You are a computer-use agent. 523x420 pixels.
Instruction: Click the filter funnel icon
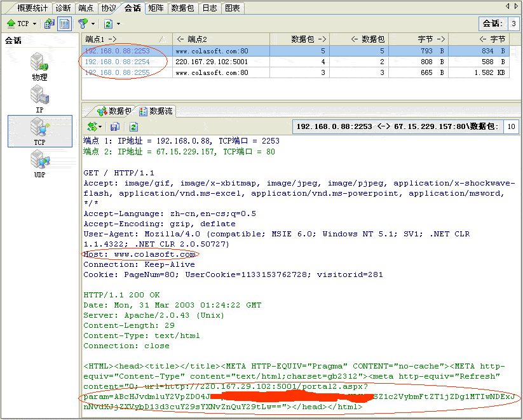pos(83,24)
